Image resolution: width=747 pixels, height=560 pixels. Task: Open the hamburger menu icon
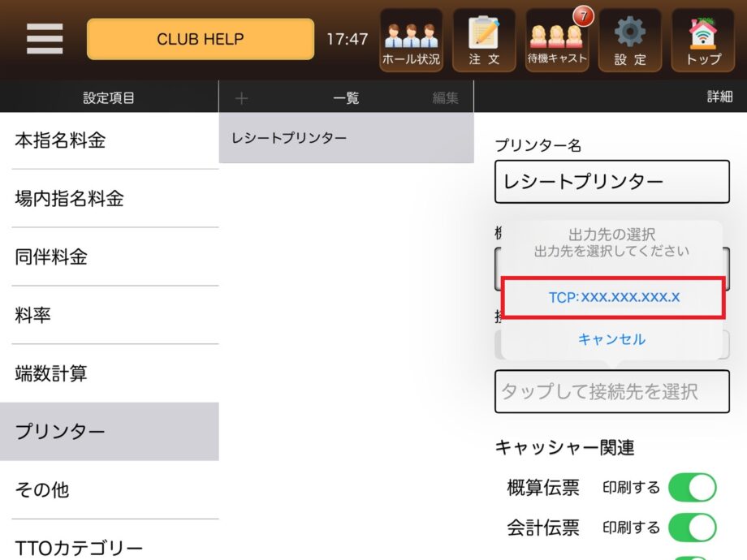tap(45, 39)
